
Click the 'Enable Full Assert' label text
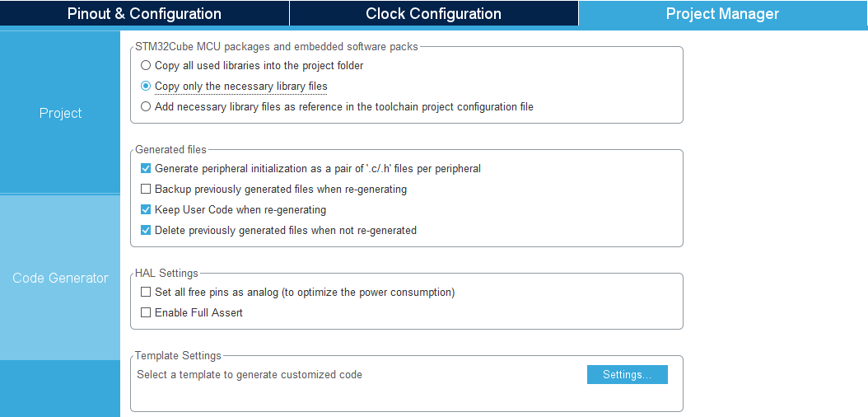tap(198, 313)
